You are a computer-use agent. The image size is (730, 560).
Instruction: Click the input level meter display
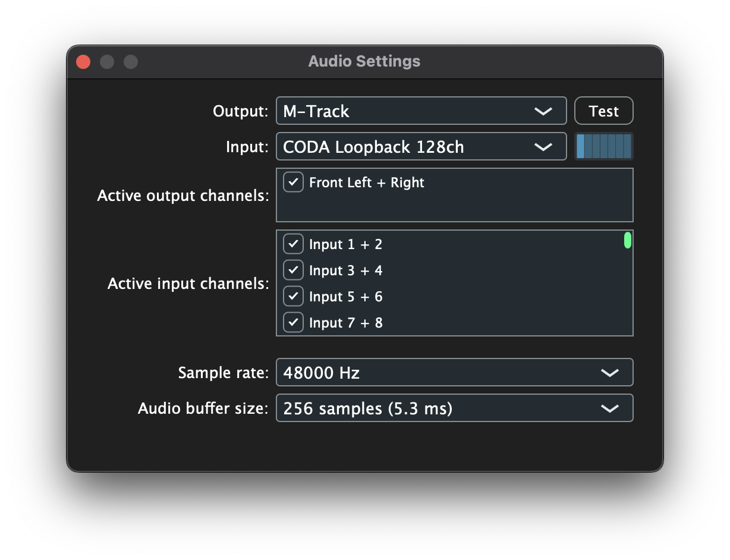(x=604, y=146)
